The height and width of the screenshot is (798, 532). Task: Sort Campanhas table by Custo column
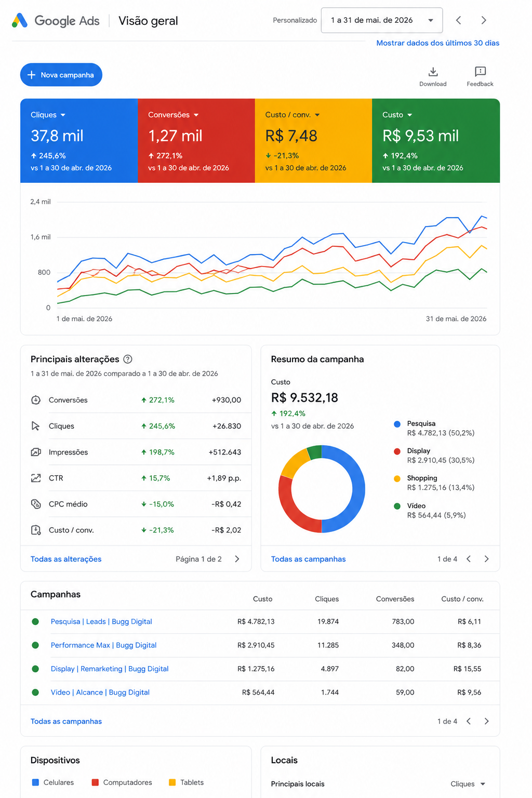262,599
